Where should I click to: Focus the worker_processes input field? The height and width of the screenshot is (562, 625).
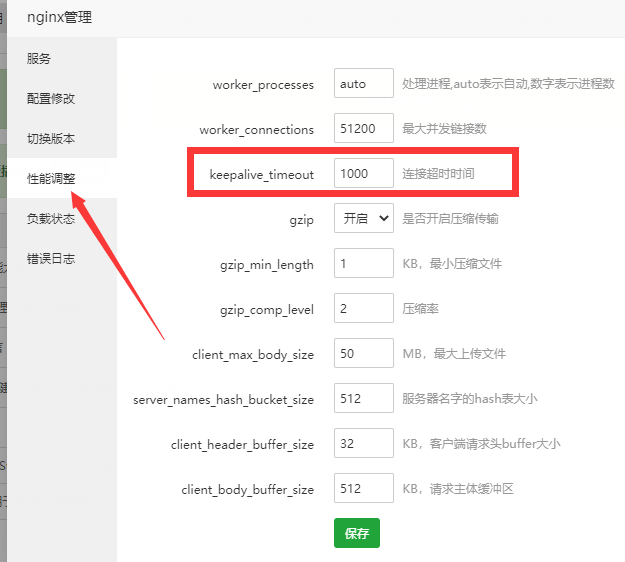[364, 84]
